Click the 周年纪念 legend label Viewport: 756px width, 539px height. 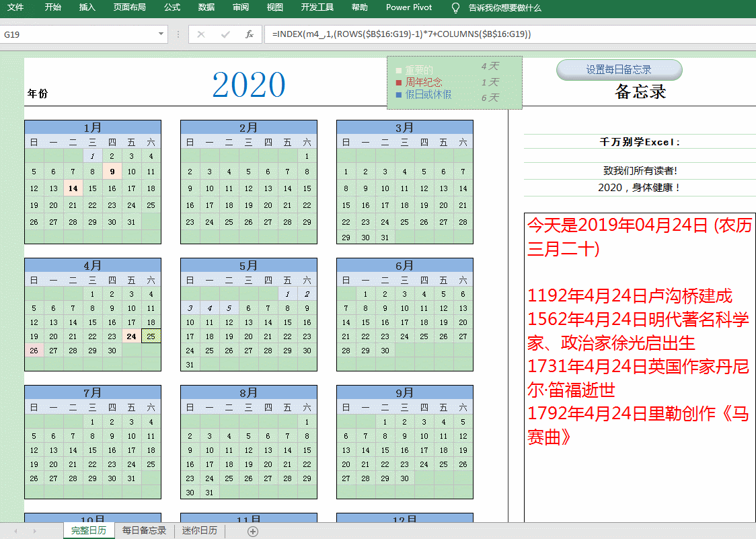pyautogui.click(x=423, y=82)
